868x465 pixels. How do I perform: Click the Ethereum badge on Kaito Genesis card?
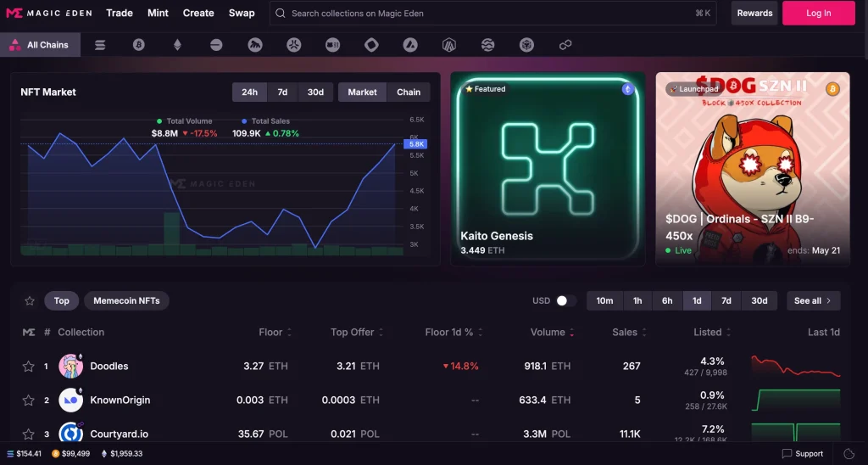click(x=627, y=89)
